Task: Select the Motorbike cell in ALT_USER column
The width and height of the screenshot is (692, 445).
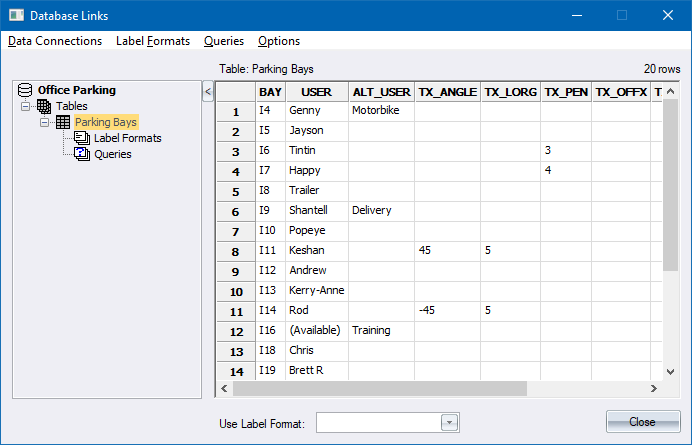Action: [x=381, y=111]
